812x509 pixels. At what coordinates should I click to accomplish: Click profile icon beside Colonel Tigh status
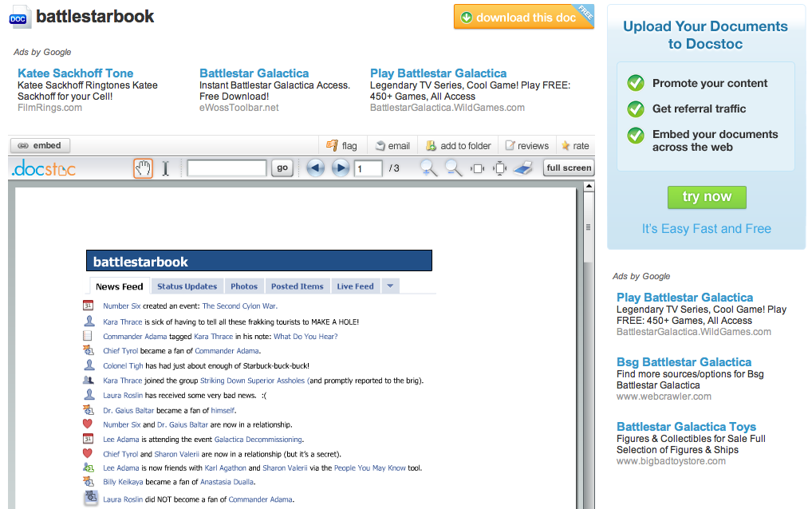point(89,365)
